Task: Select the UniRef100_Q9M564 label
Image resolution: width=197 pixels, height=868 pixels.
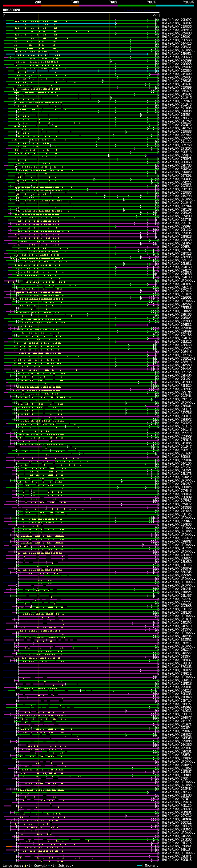Action: 177,115
